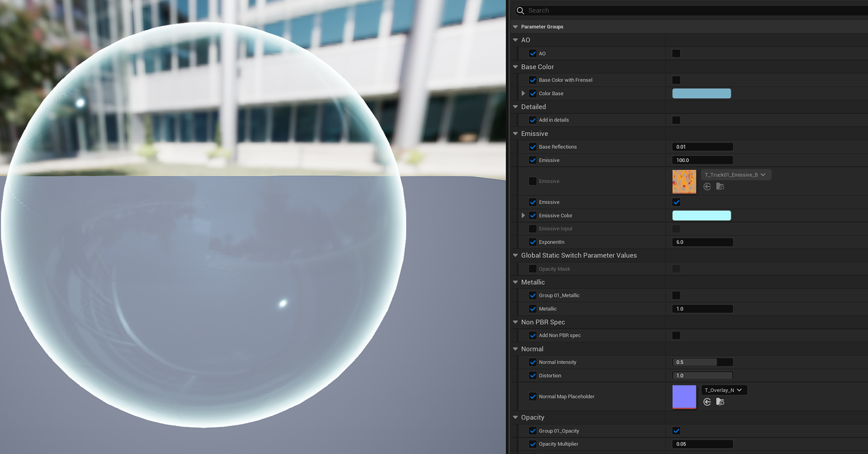Toggle Add in details override checkbox
The width and height of the screenshot is (868, 454).
tap(533, 120)
